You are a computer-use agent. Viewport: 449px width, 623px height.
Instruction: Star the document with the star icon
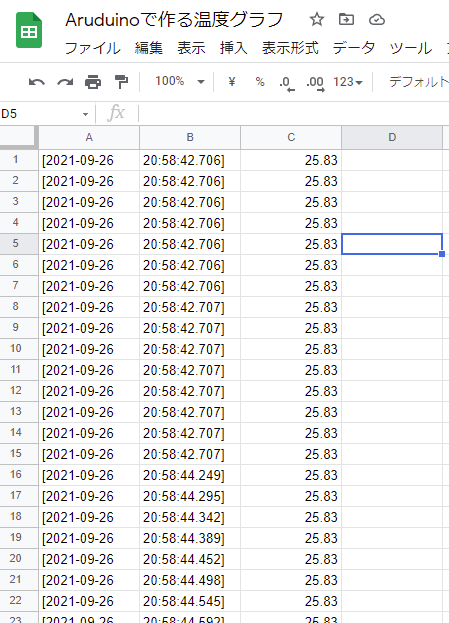tap(317, 19)
